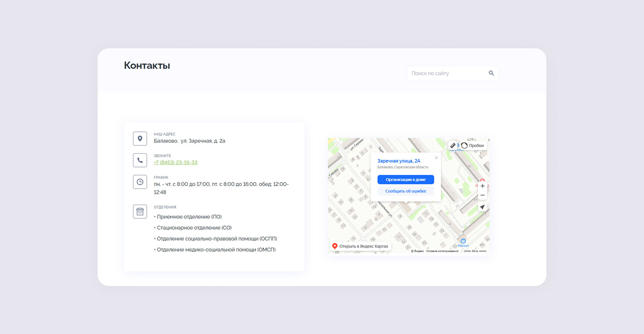Screen dimensions: 644x334
Task: Call the phone number +7 (8453) 23-19-33
Action: point(175,163)
